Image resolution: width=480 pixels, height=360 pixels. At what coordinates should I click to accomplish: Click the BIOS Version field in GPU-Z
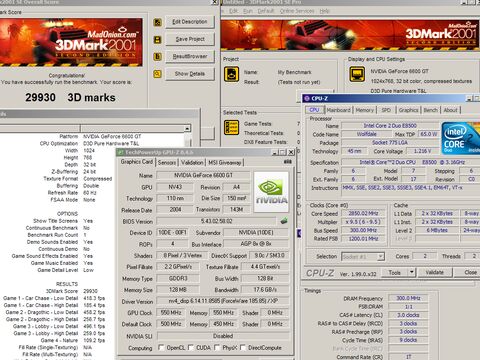(x=216, y=221)
